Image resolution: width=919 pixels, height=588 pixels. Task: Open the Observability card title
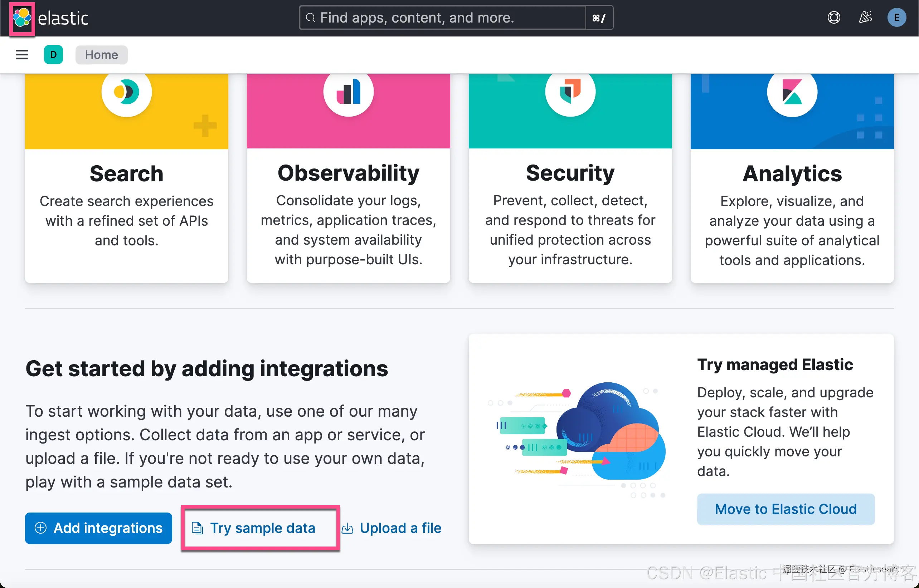point(348,173)
